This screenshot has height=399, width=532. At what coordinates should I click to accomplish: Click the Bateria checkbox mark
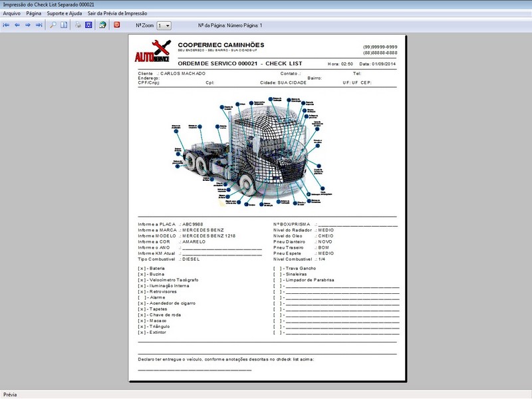pyautogui.click(x=142, y=268)
